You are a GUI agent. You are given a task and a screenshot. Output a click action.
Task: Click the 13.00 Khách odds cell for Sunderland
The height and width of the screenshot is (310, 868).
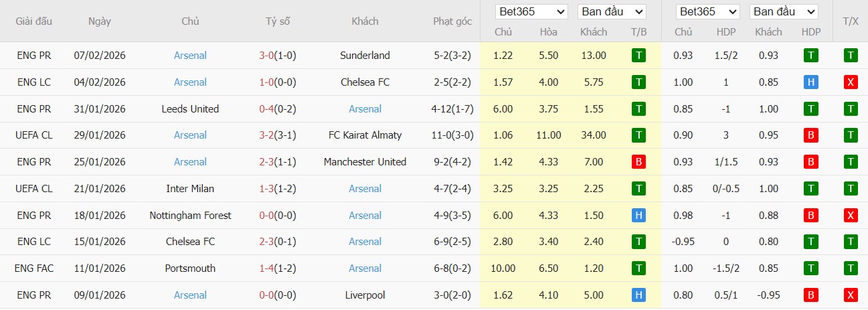point(594,56)
